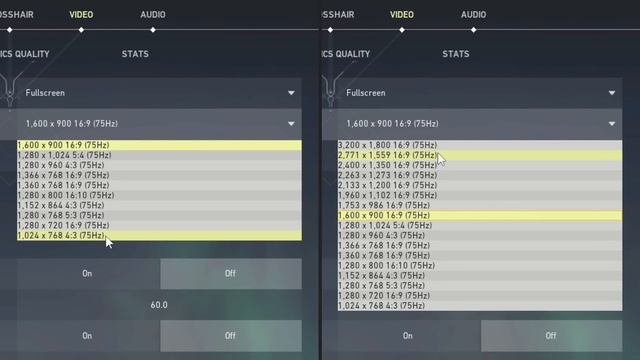Choose 1,960 x 1,102 16:9 in right list
The image size is (640, 360).
click(x=480, y=195)
